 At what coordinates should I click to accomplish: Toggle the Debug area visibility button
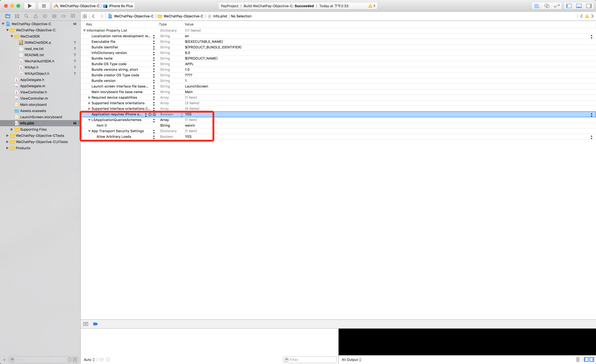579,6
